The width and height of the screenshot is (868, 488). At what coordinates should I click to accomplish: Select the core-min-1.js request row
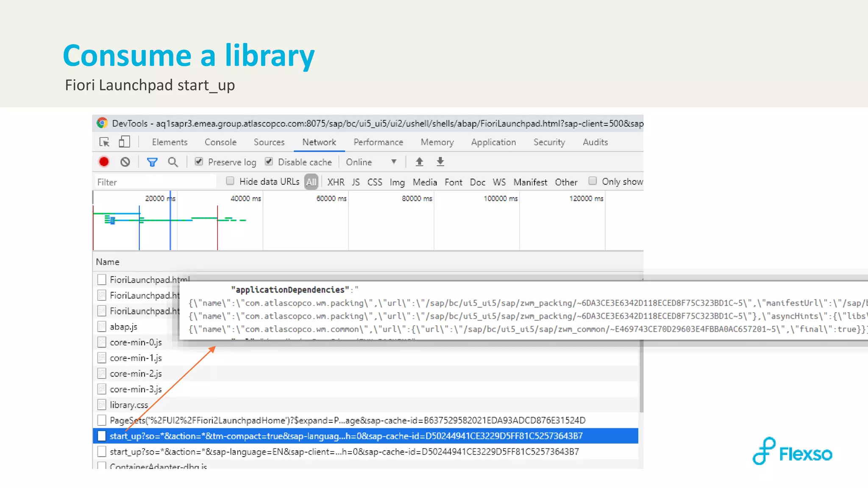click(x=365, y=358)
